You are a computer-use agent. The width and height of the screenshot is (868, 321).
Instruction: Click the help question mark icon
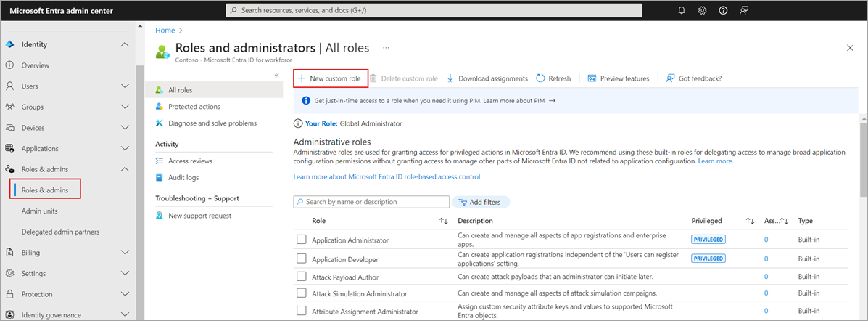(723, 10)
